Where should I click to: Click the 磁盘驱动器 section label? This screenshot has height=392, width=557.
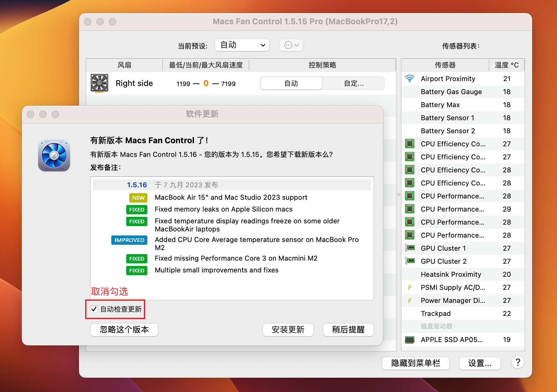point(438,326)
